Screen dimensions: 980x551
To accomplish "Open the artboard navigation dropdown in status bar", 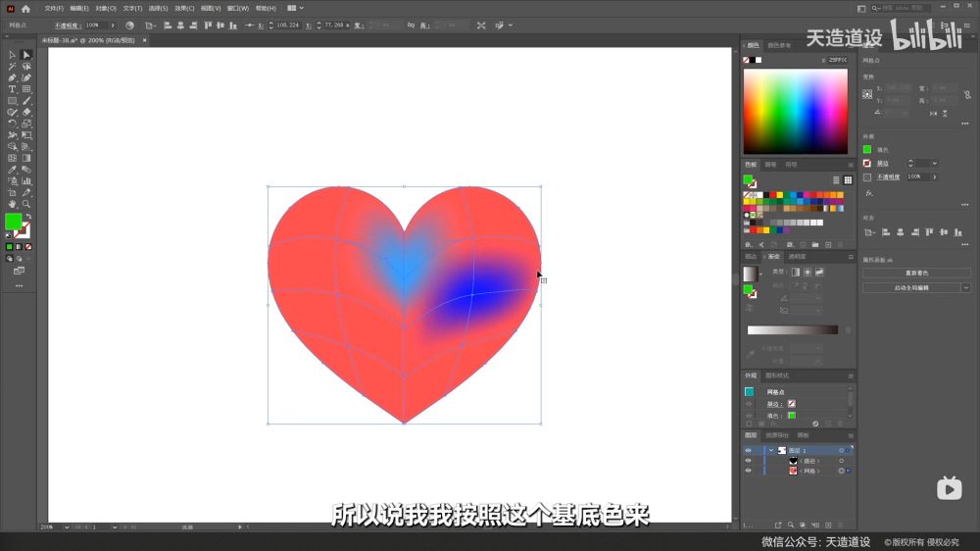I will 115,527.
